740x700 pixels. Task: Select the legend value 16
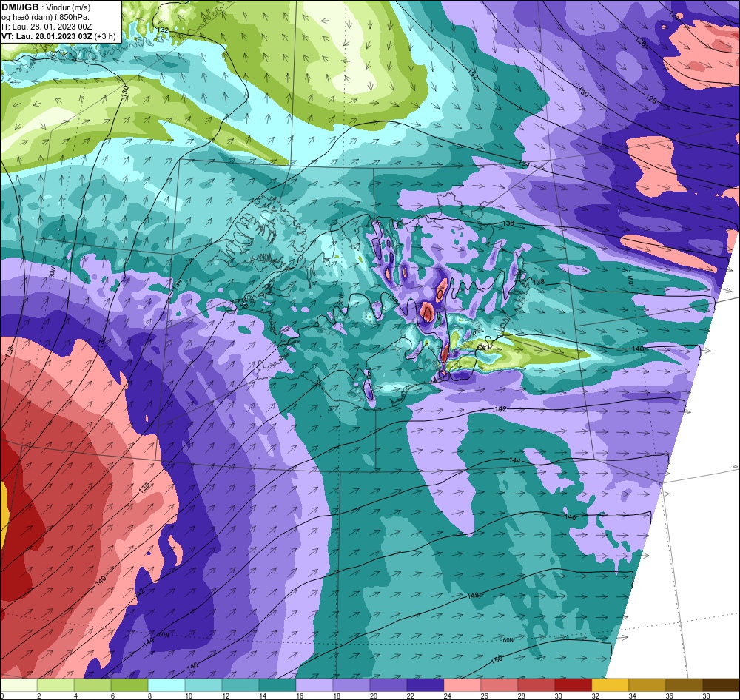[x=300, y=696]
